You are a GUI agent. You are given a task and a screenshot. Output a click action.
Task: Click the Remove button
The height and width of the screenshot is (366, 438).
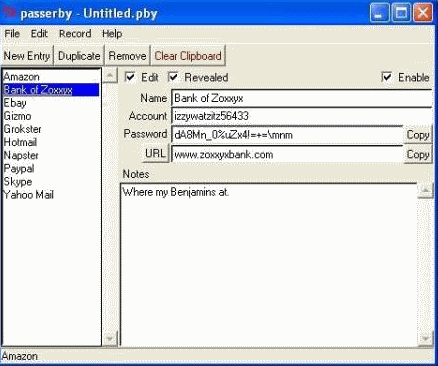coord(127,56)
